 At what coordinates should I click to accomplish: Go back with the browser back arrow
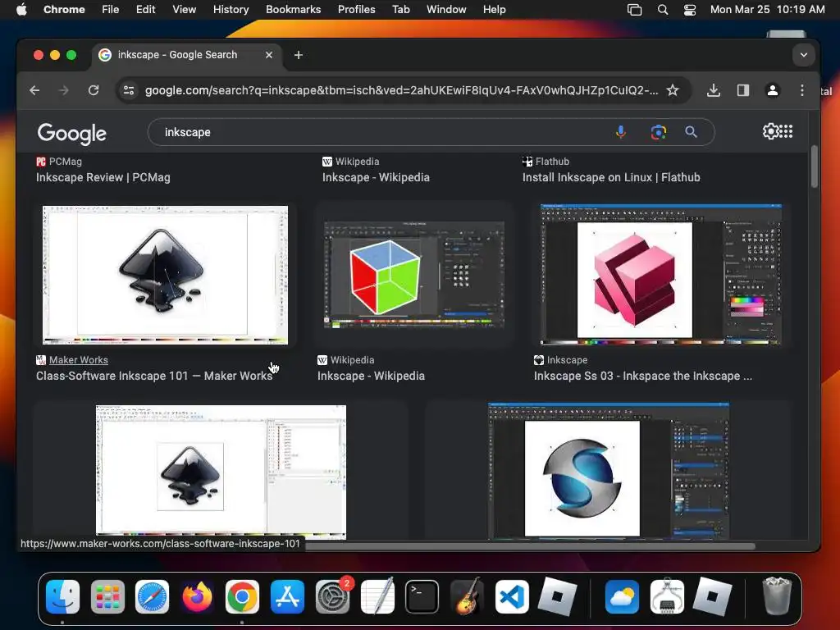pyautogui.click(x=34, y=90)
